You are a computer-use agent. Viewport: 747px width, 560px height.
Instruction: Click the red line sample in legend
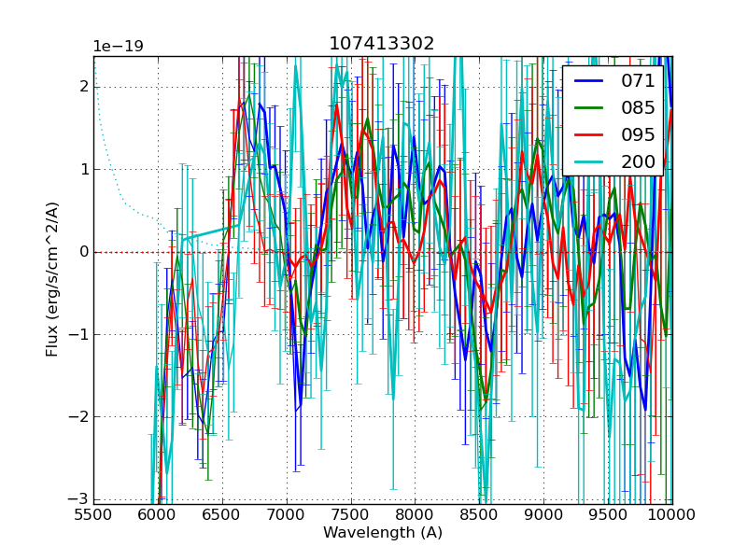(591, 134)
